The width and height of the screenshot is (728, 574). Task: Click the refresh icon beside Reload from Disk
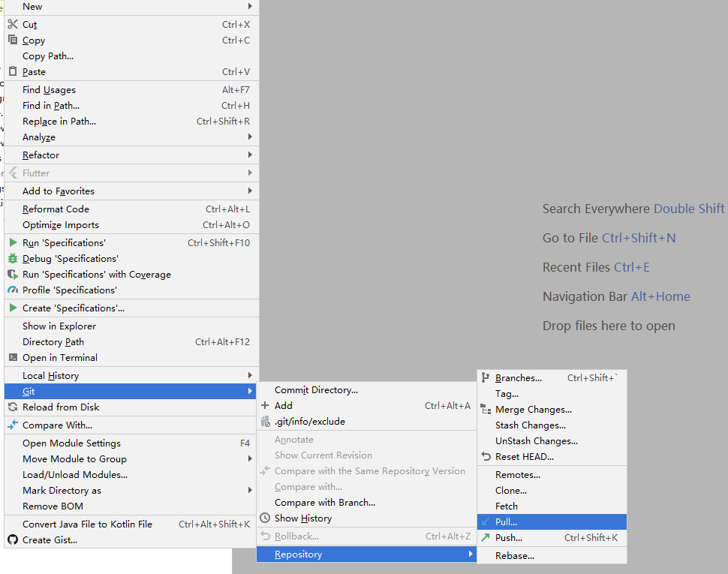pos(14,407)
